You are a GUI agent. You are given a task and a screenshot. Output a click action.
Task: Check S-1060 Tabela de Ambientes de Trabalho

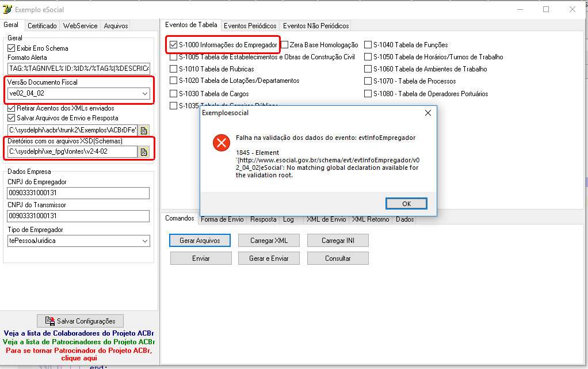click(x=368, y=69)
